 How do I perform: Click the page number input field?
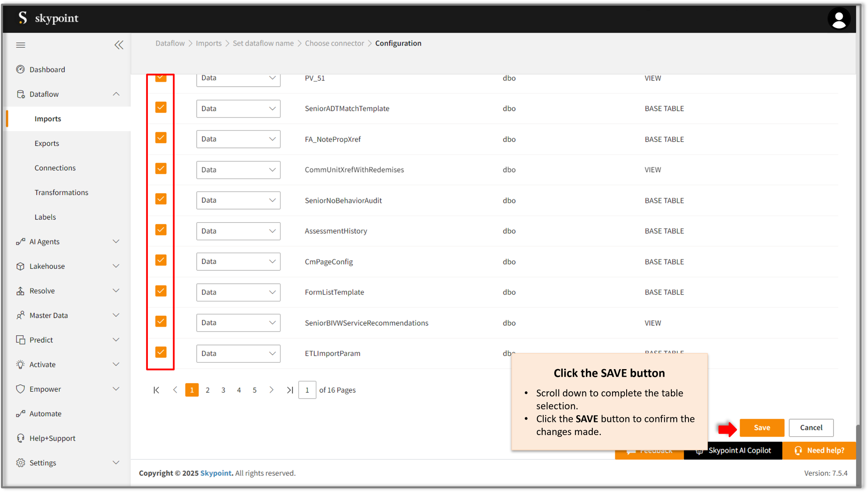307,390
